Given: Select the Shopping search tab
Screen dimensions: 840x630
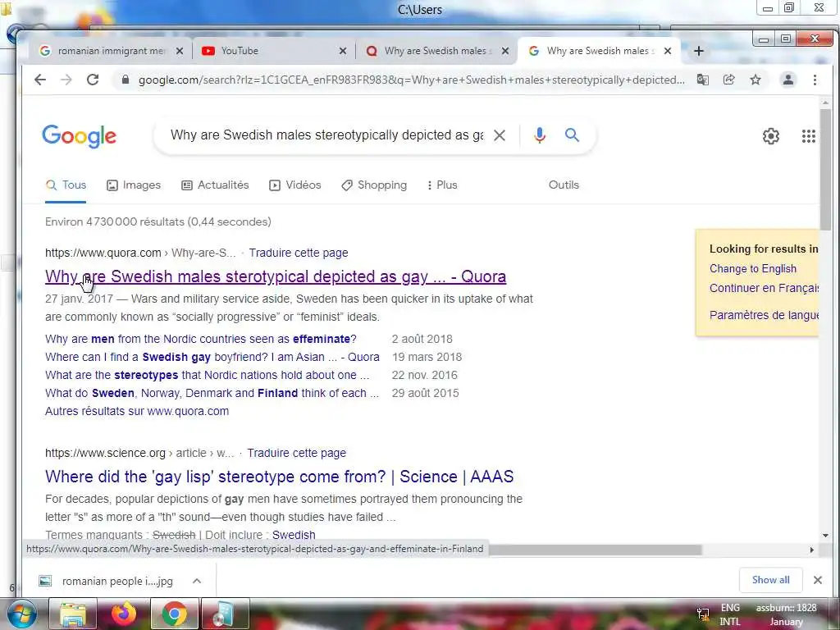Looking at the screenshot, I should click(x=374, y=185).
